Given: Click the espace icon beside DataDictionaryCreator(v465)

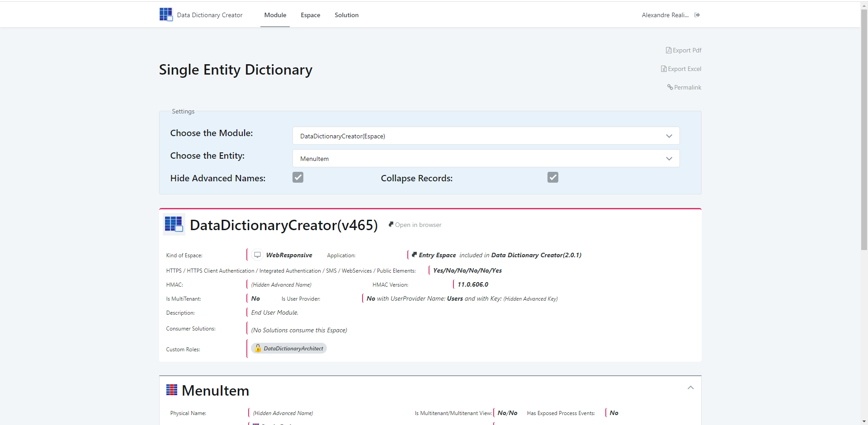Looking at the screenshot, I should click(174, 224).
